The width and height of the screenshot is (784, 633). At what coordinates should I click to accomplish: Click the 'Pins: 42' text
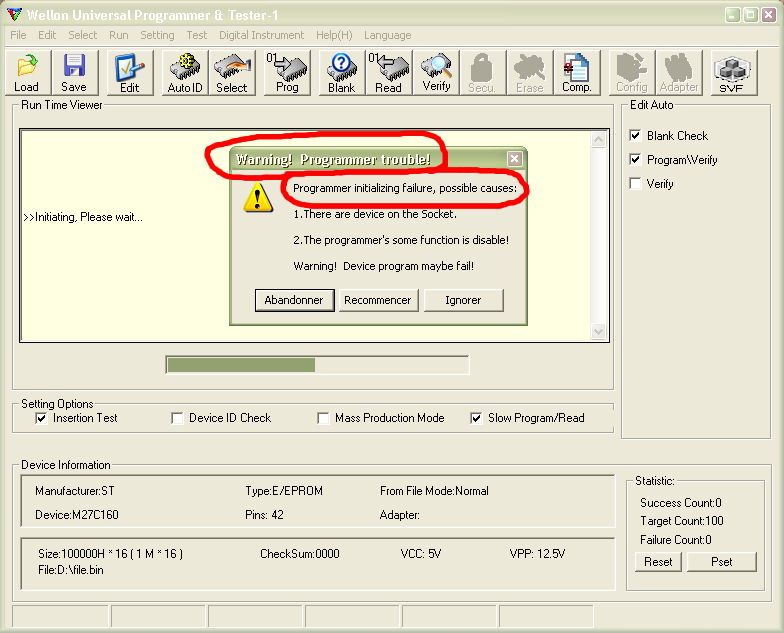(264, 514)
